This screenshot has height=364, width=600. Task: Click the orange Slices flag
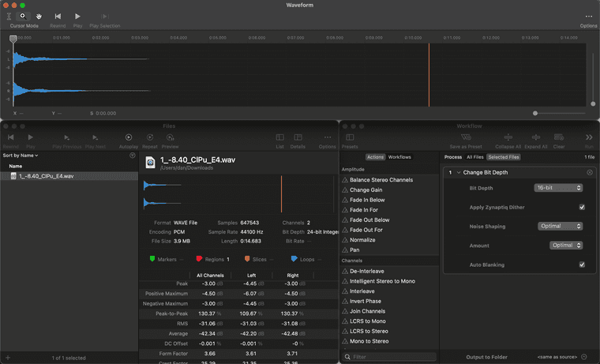click(247, 259)
